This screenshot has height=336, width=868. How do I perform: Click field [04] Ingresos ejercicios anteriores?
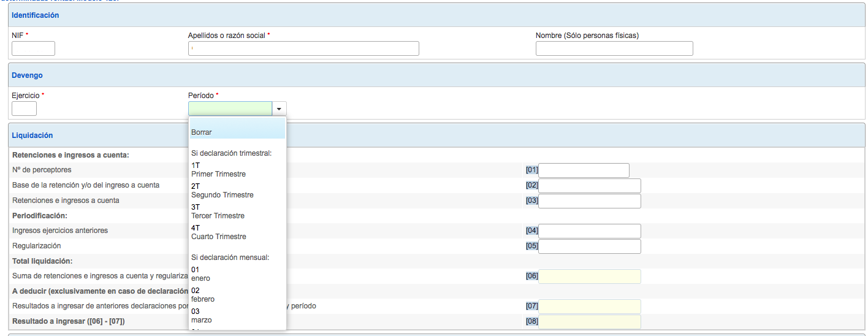[x=589, y=231]
